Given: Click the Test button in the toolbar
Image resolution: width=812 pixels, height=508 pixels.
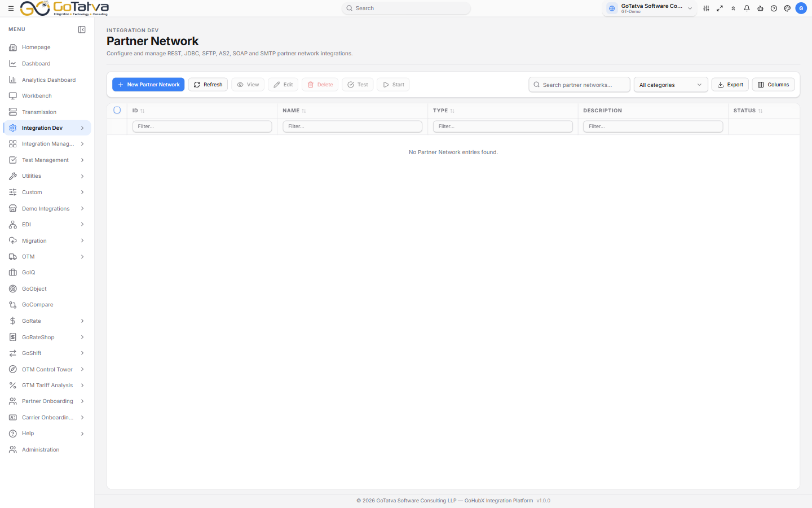Looking at the screenshot, I should click(x=358, y=85).
